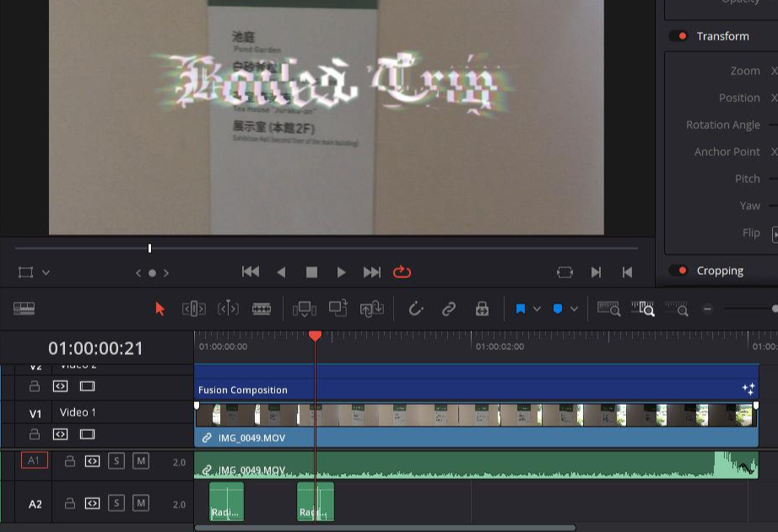The height and width of the screenshot is (532, 778).
Task: Toggle loop playback button
Action: (402, 271)
